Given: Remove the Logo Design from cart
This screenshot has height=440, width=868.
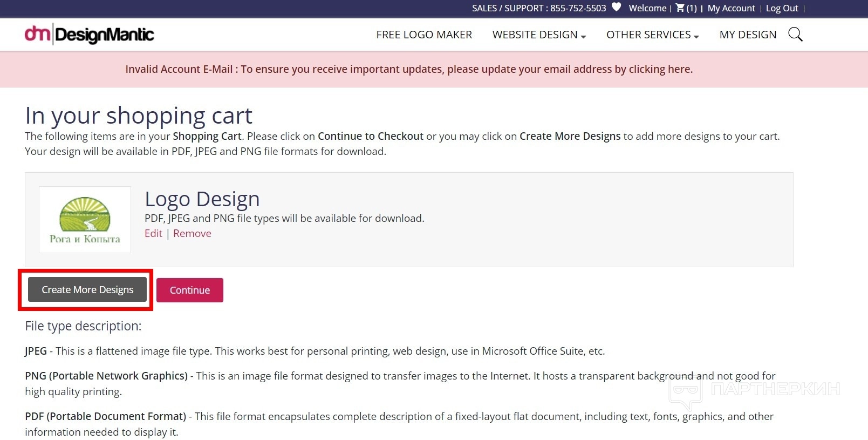Looking at the screenshot, I should coord(192,233).
